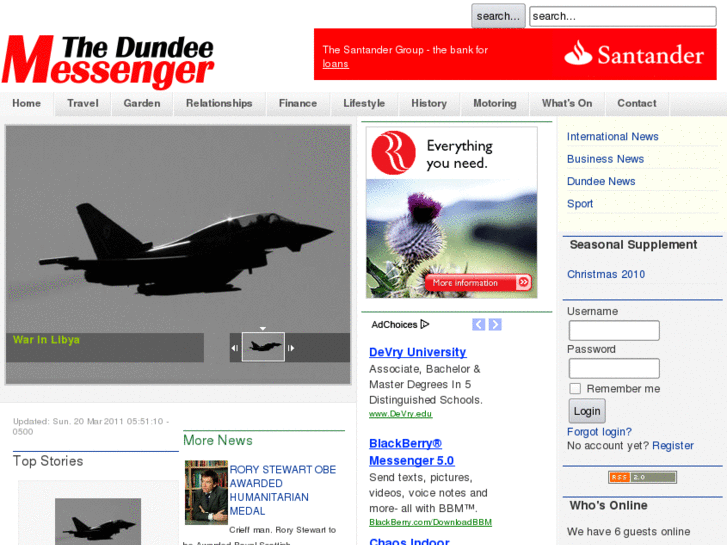
Task: Click the Top Stories jet thumbnail
Action: coord(98,522)
